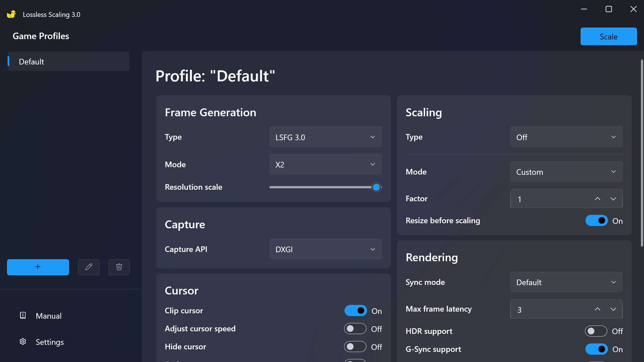
Task: Drag the Resolution scale slider left
Action: (376, 187)
